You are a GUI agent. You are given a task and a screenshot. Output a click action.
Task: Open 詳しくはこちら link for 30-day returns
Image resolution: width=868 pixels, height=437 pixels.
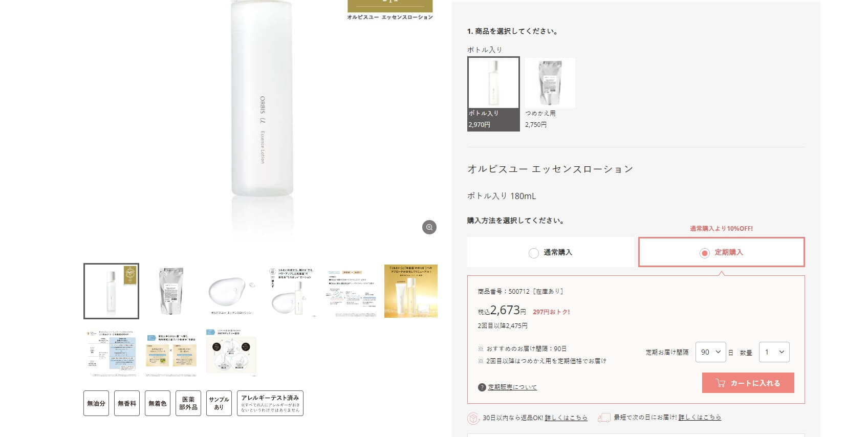[x=566, y=418]
